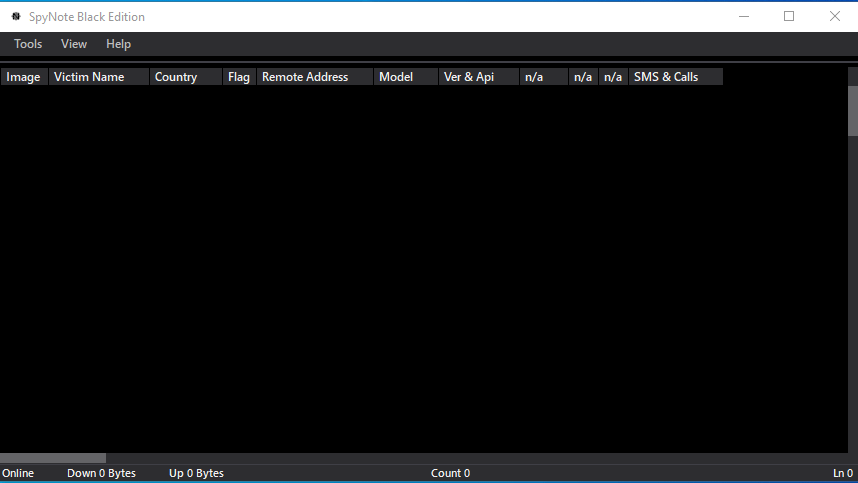858x483 pixels.
Task: Click the SMS & Calls column header
Action: (675, 77)
